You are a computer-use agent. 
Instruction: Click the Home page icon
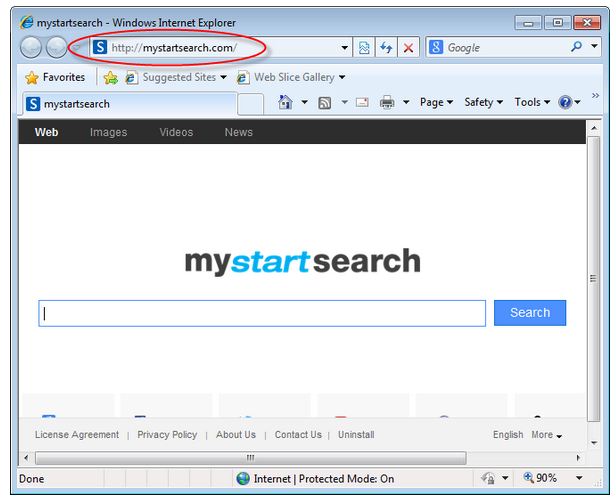pyautogui.click(x=285, y=103)
